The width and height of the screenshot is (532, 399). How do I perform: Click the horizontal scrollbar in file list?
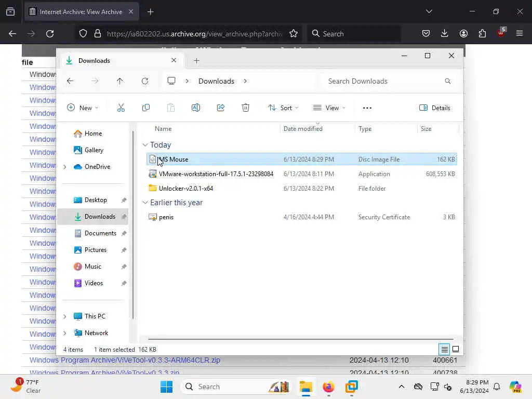pos(301,339)
